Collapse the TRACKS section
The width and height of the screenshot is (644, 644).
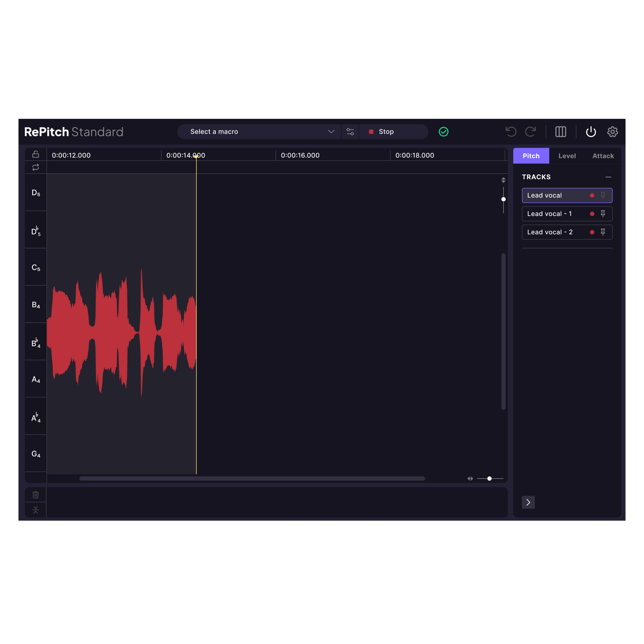point(608,177)
